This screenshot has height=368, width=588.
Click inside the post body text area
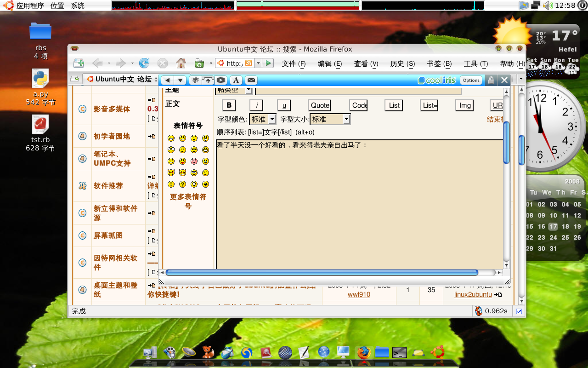[x=359, y=205]
